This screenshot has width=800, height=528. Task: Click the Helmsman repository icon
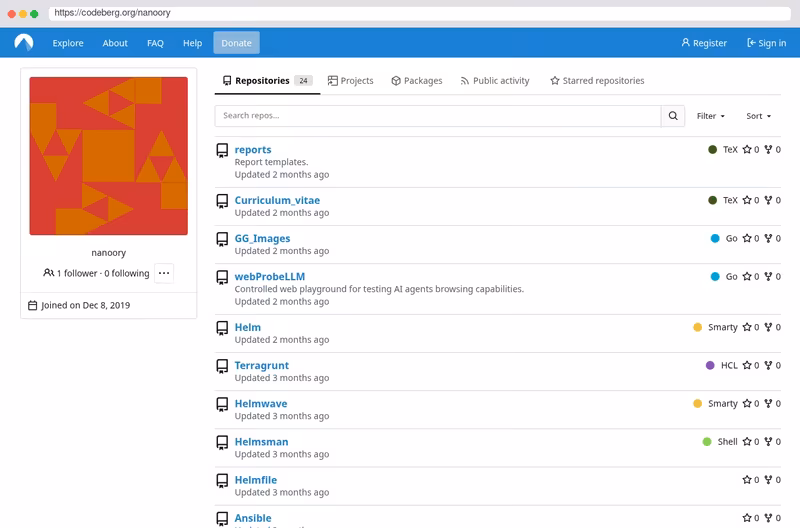click(222, 442)
